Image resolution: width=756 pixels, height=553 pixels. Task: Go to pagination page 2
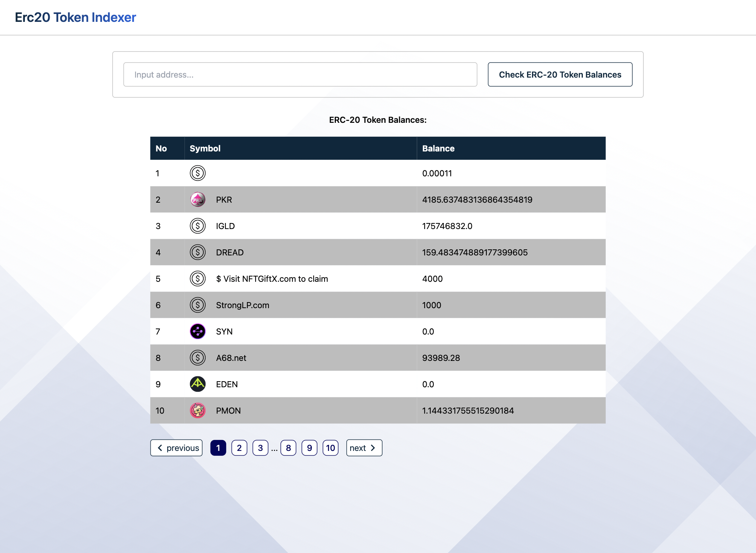pos(239,448)
